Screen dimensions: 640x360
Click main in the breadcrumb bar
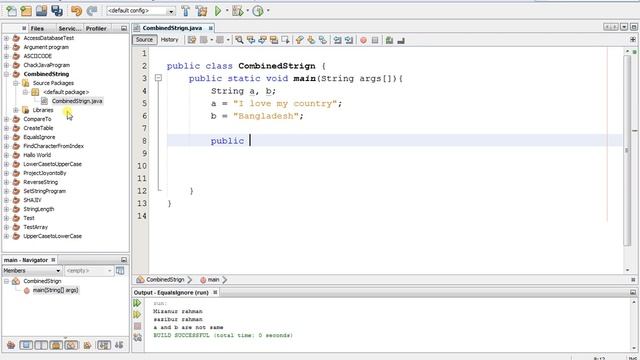(x=213, y=280)
